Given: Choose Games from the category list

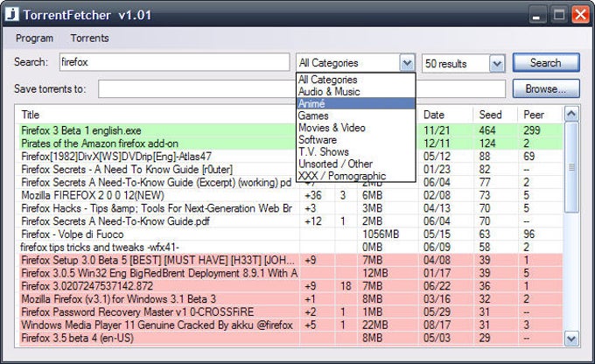Looking at the screenshot, I should click(355, 115).
